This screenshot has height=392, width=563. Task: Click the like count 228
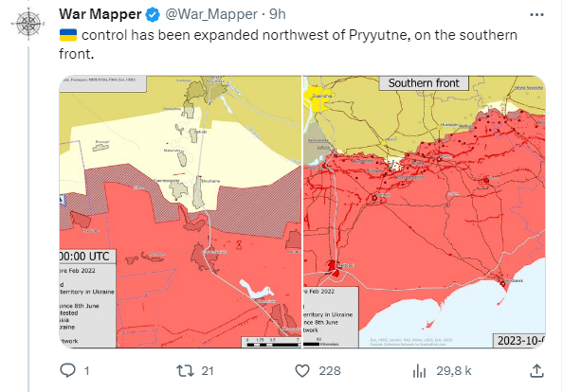coord(330,371)
